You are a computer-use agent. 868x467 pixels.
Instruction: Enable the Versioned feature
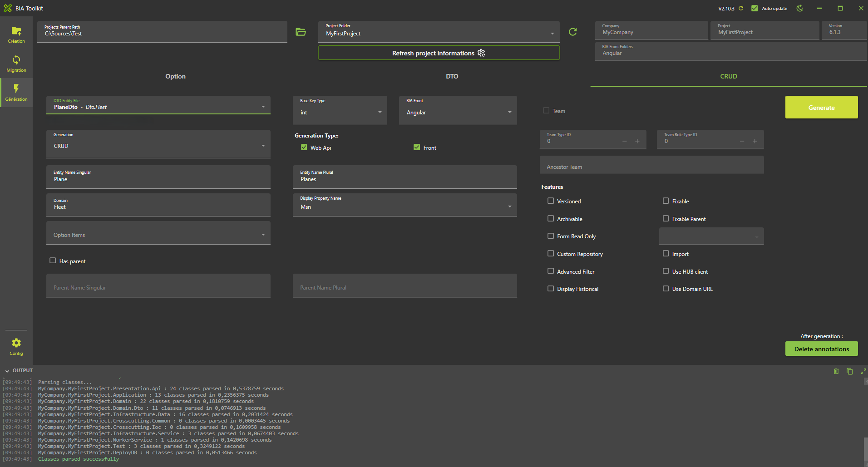coord(551,201)
